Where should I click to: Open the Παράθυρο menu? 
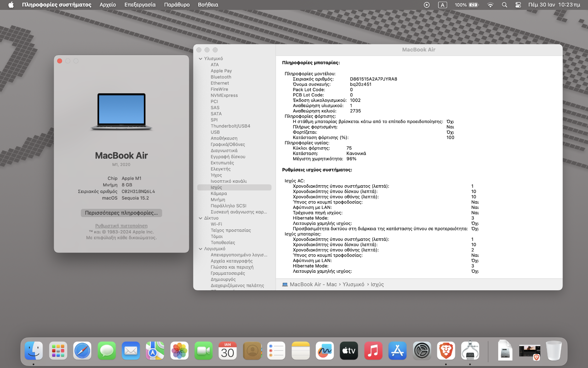pyautogui.click(x=177, y=5)
